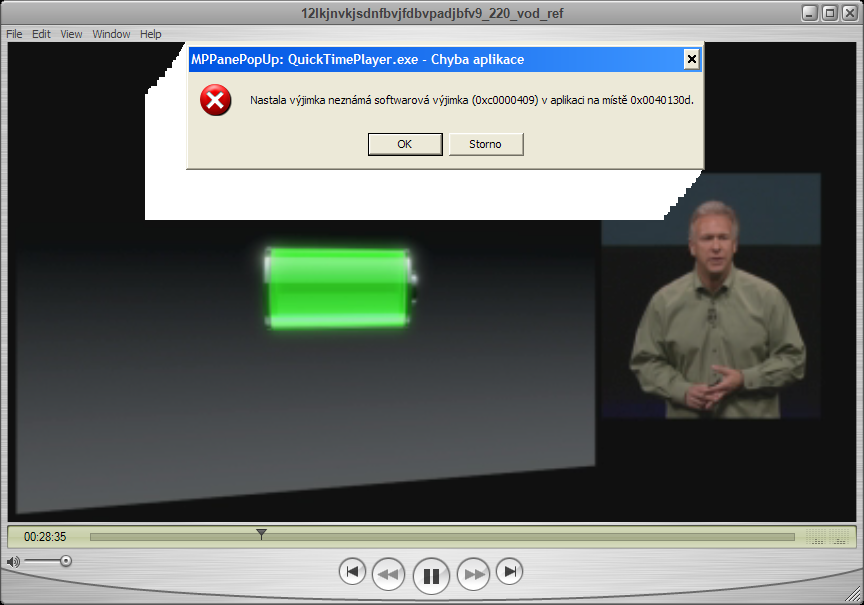Click the volume slider knob
The height and width of the screenshot is (605, 864).
click(66, 561)
